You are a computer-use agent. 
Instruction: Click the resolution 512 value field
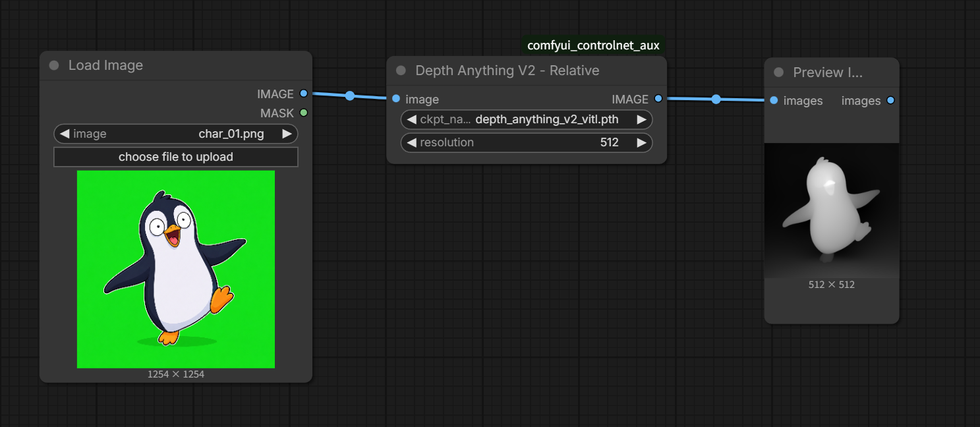pos(527,142)
